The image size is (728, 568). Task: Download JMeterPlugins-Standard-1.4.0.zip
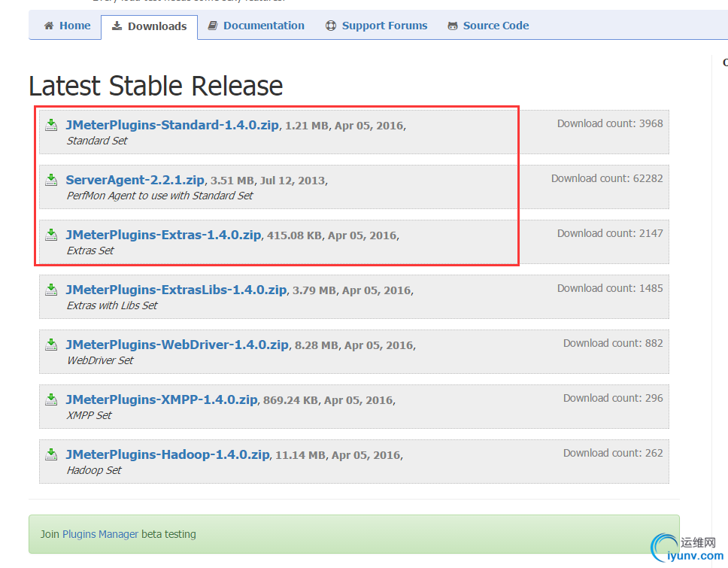[x=172, y=125]
